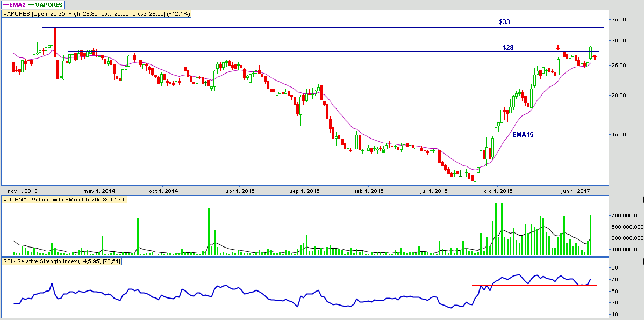Screen dimensions: 644x320
Task: Click the EMA15 annotation text
Action: coord(523,134)
